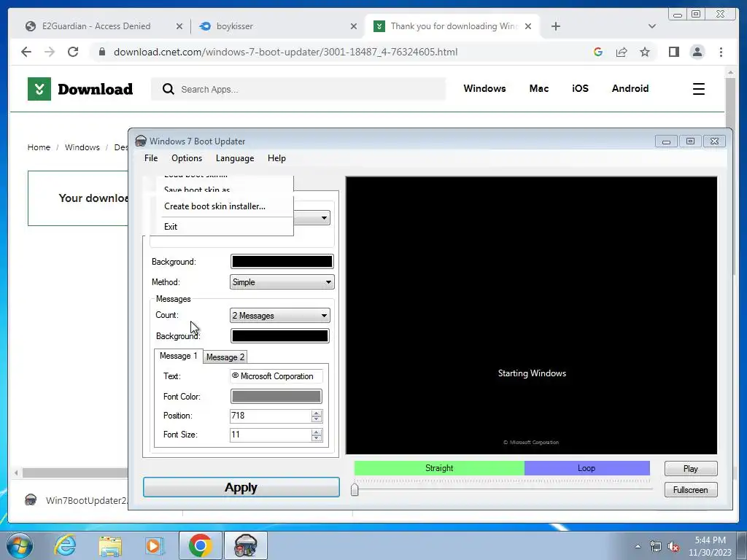Click the Play button
This screenshot has width=747, height=560.
click(690, 469)
